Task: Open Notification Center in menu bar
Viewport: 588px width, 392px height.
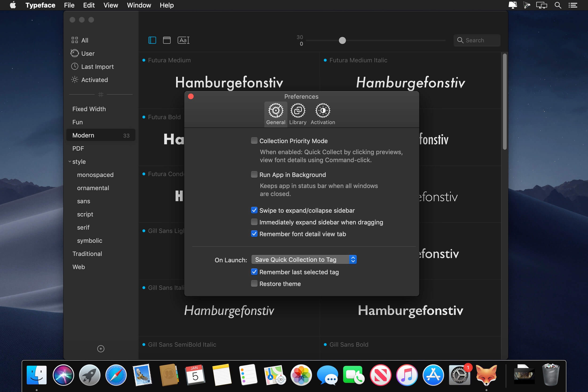Action: click(573, 5)
